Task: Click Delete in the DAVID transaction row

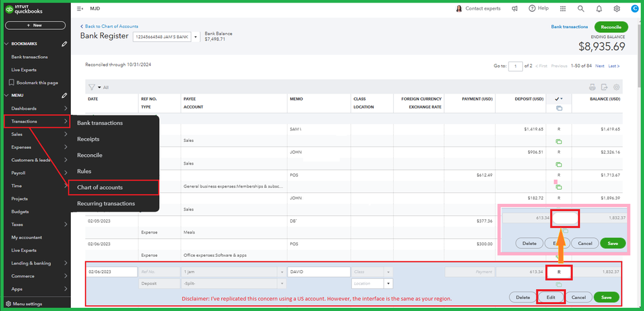Action: coord(523,297)
